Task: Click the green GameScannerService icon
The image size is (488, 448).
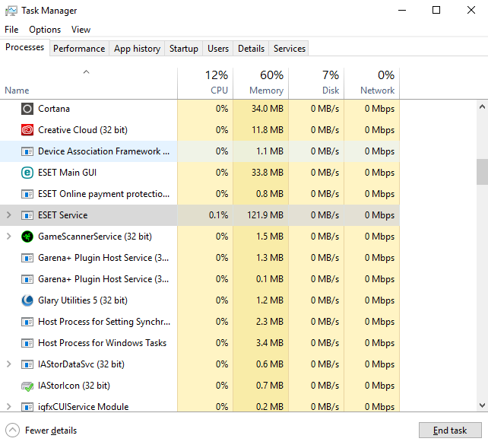Action: click(x=27, y=237)
